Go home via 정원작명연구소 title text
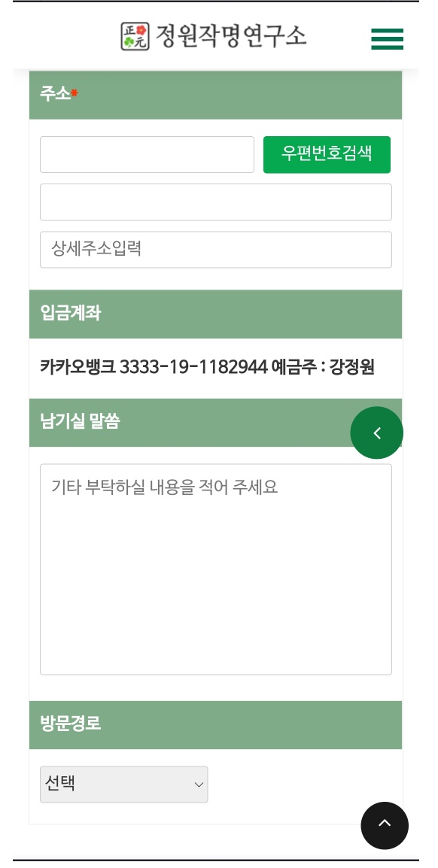 click(x=231, y=37)
